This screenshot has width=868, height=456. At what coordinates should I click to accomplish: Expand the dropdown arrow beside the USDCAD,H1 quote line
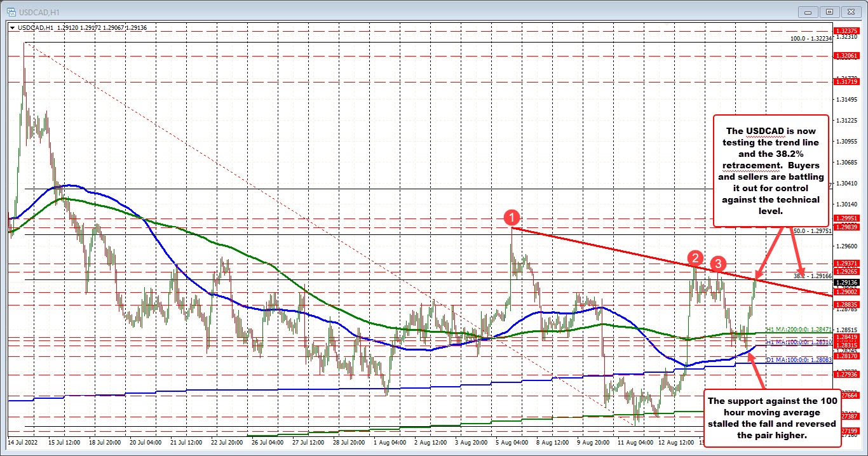[x=13, y=27]
